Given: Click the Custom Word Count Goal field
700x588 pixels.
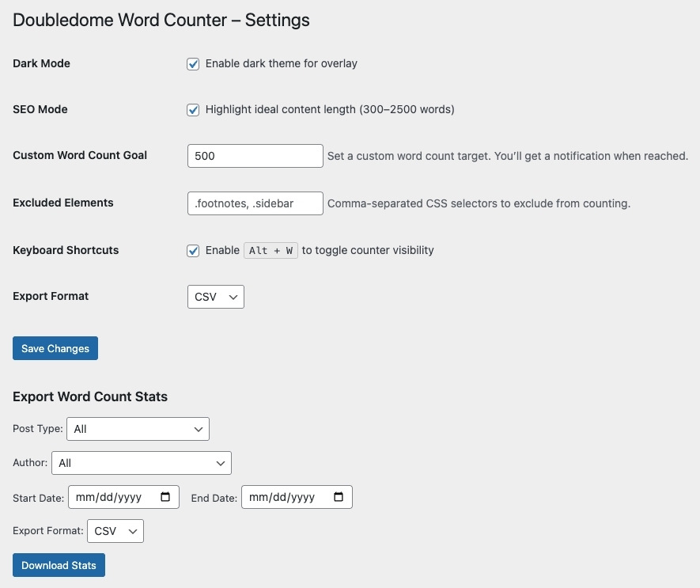Looking at the screenshot, I should (x=255, y=156).
